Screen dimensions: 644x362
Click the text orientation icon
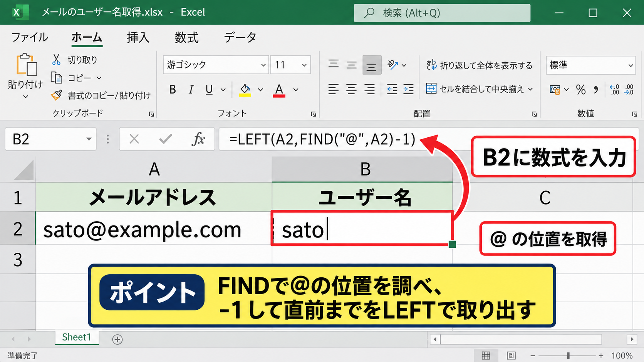(392, 65)
